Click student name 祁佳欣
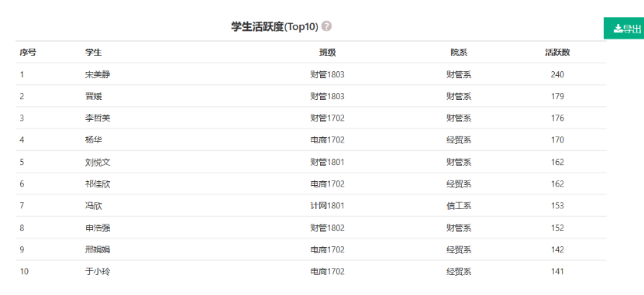The width and height of the screenshot is (644, 295). coord(98,184)
